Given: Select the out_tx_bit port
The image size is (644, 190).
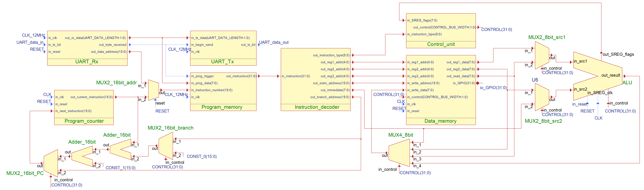Looking at the screenshot, I should pyautogui.click(x=248, y=45).
